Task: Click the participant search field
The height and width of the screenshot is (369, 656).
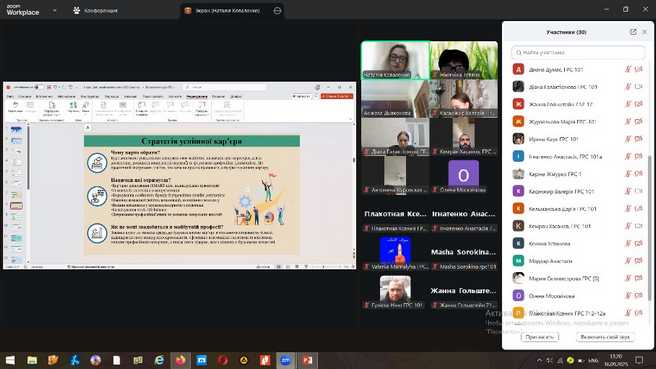Action: pyautogui.click(x=578, y=53)
